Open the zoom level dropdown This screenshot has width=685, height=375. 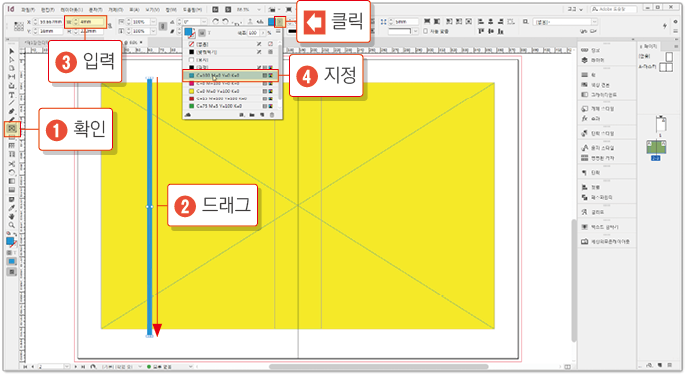pos(259,9)
